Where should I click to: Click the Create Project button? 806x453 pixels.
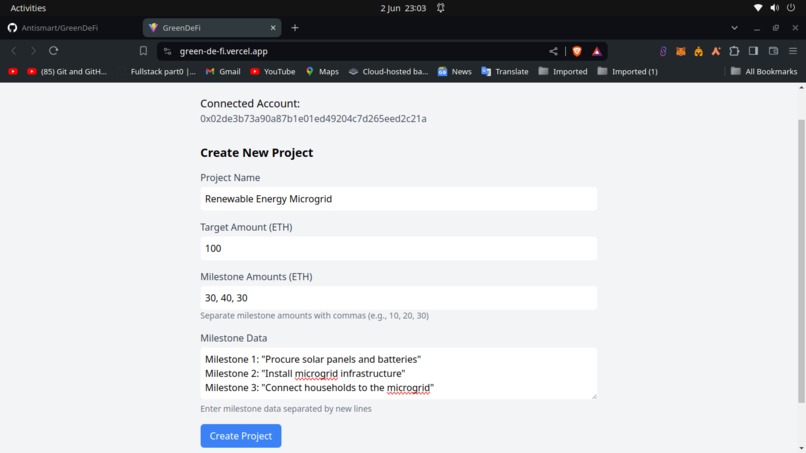coord(241,436)
